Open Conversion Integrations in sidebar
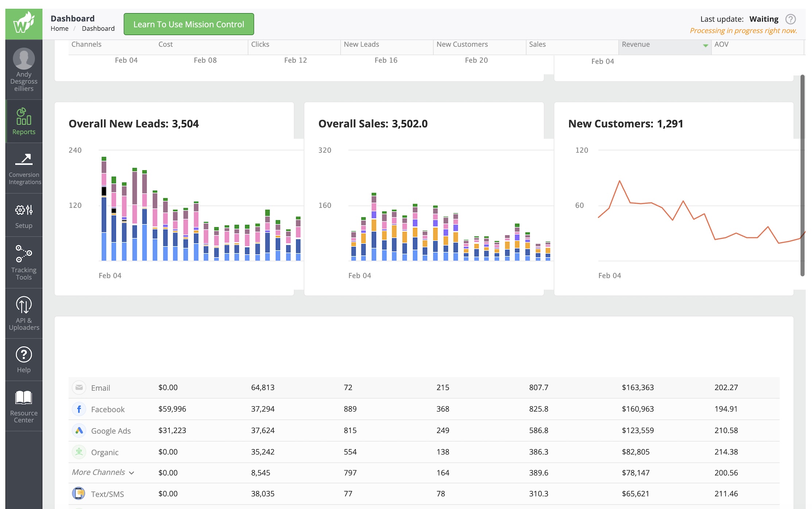The width and height of the screenshot is (812, 509). (x=24, y=168)
